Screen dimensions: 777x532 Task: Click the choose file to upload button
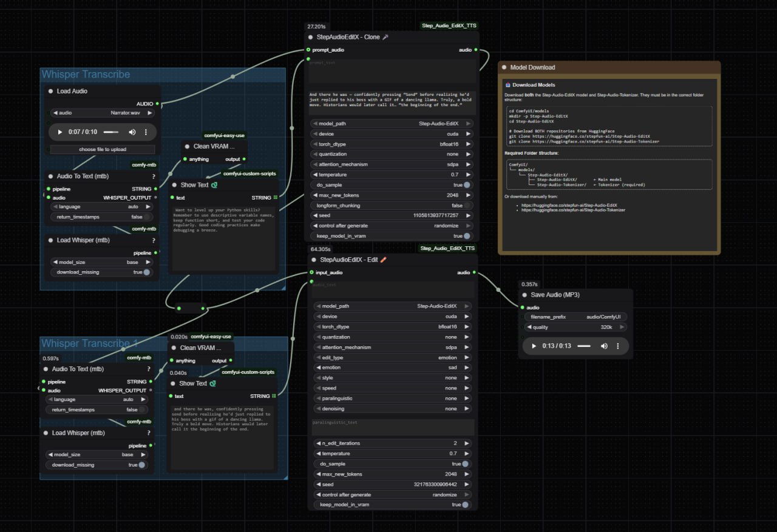pyautogui.click(x=102, y=149)
